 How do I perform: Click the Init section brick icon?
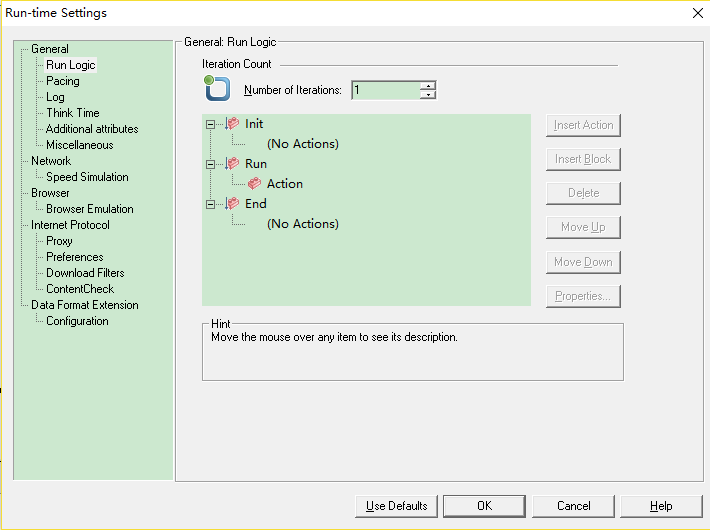click(x=232, y=124)
